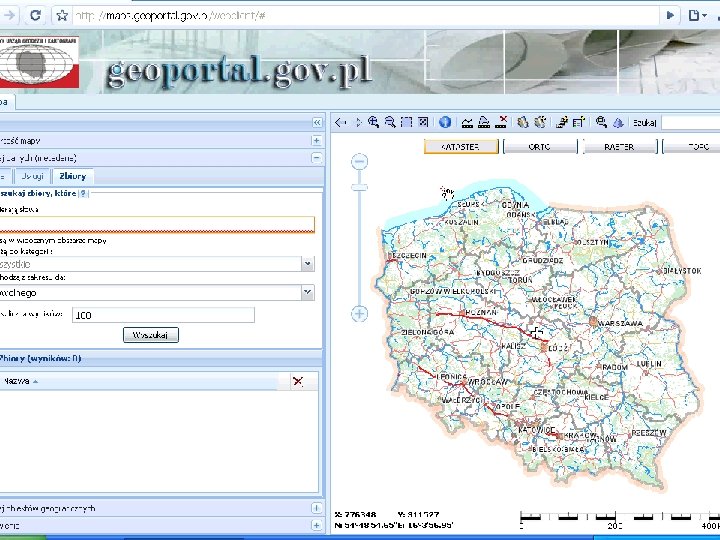Switch map to ORTO layer
Viewport: 720px width, 540px height.
(540, 147)
